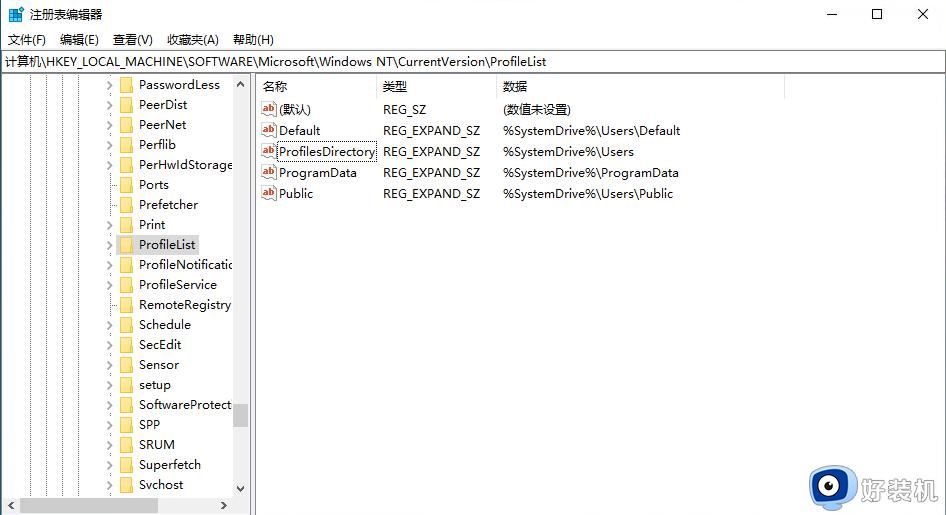
Task: Open the 编辑(E) menu
Action: click(x=79, y=40)
